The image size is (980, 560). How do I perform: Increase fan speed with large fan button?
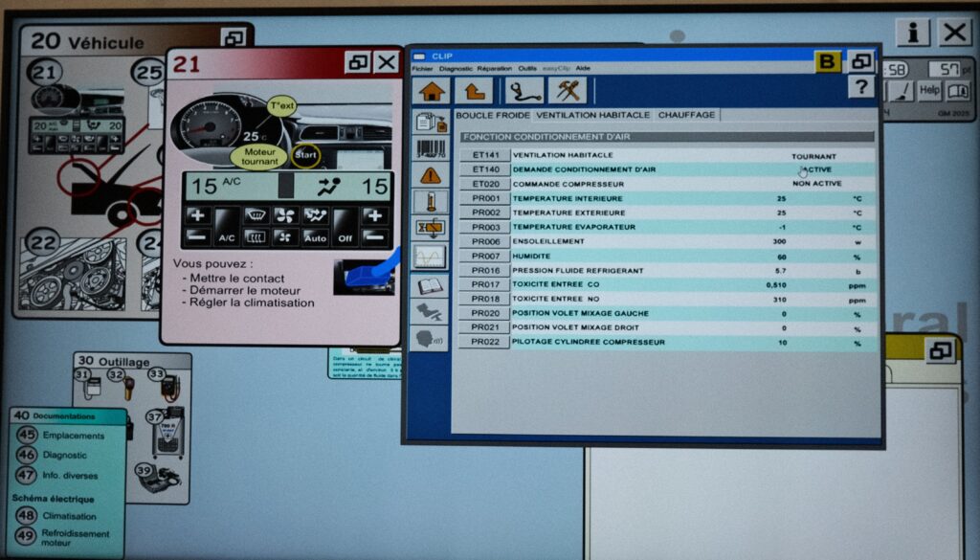point(285,215)
